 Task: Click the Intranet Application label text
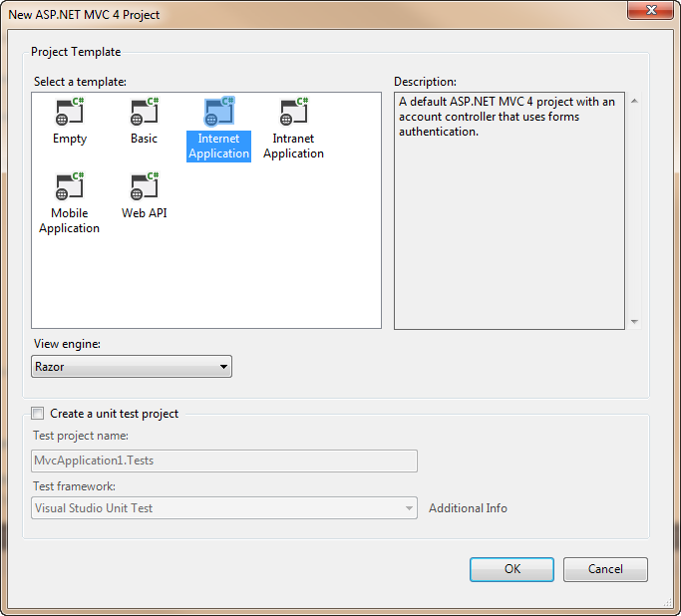(x=293, y=146)
